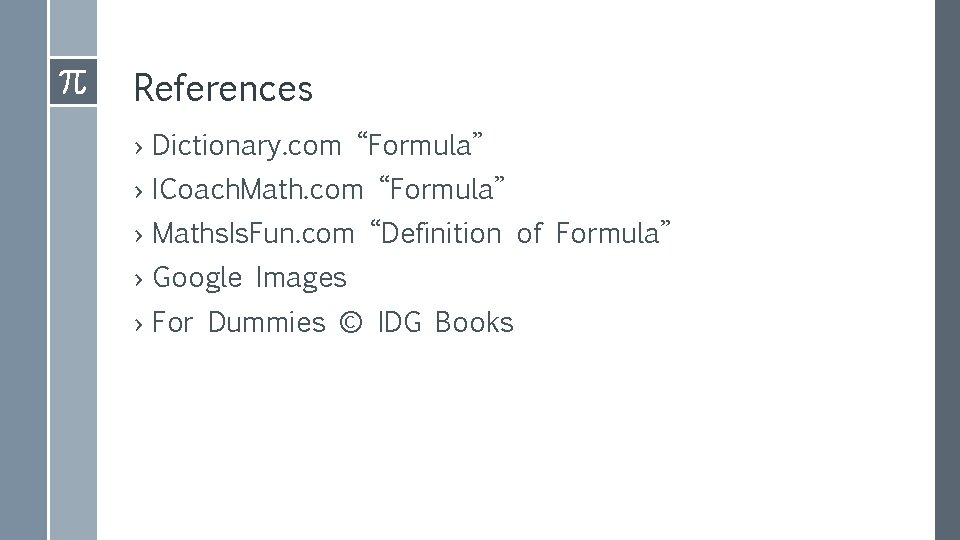Select the For Dummies text
This screenshot has height=540, width=960.
pos(238,323)
